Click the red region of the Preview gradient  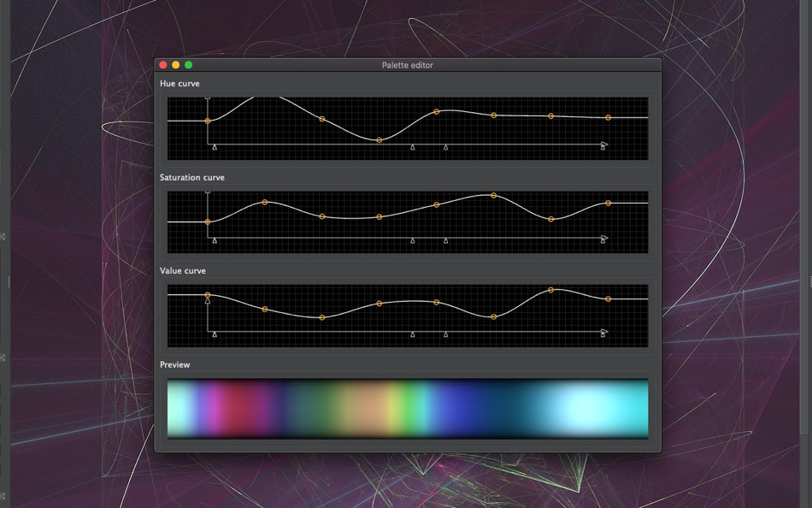pos(239,408)
